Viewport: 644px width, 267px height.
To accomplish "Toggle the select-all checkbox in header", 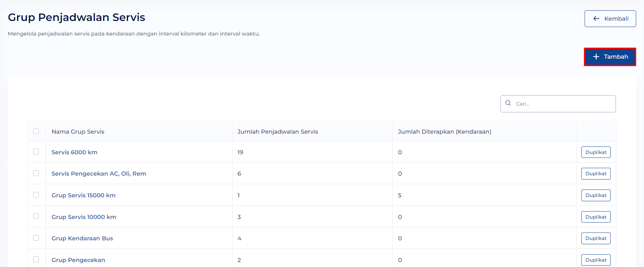I will [x=36, y=131].
